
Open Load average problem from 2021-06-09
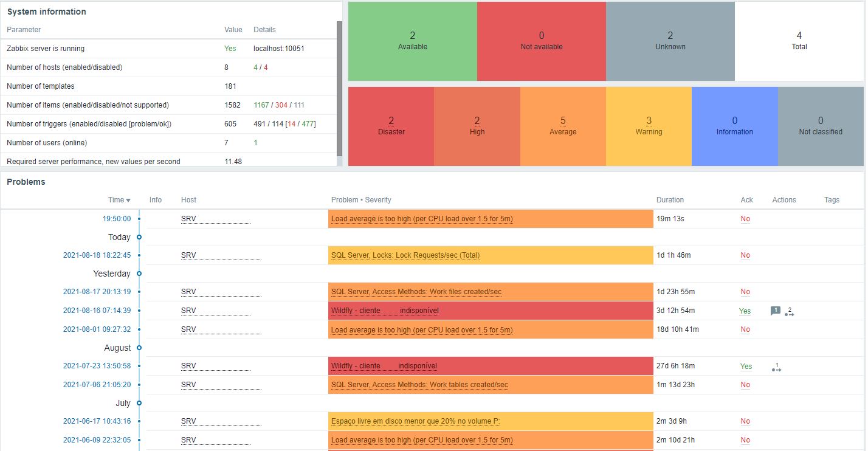click(422, 440)
